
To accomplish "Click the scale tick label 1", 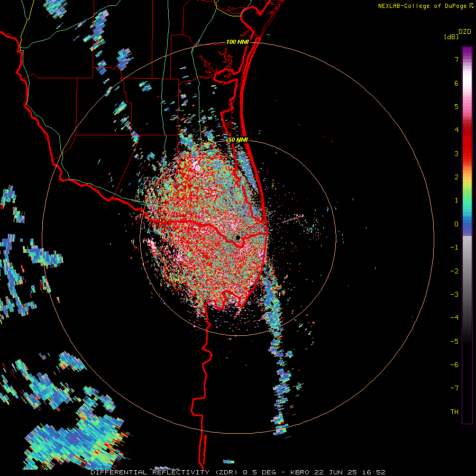I will pos(456,200).
